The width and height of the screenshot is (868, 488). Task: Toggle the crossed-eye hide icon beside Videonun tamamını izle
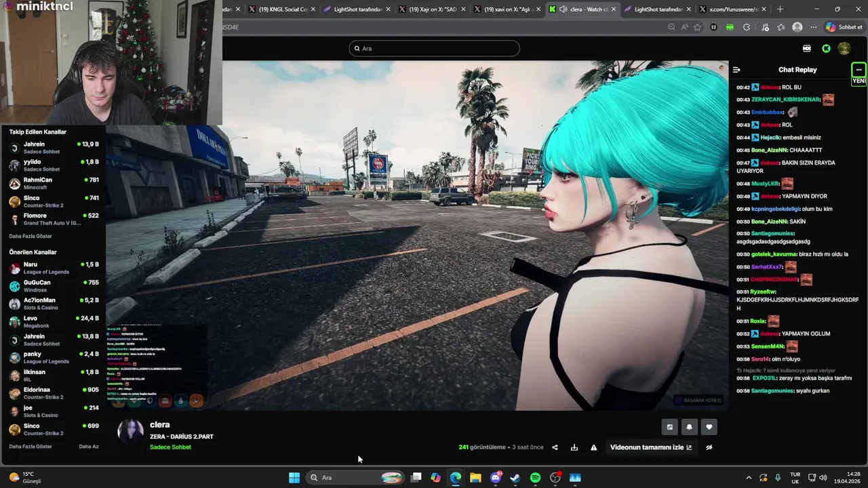pos(709,447)
